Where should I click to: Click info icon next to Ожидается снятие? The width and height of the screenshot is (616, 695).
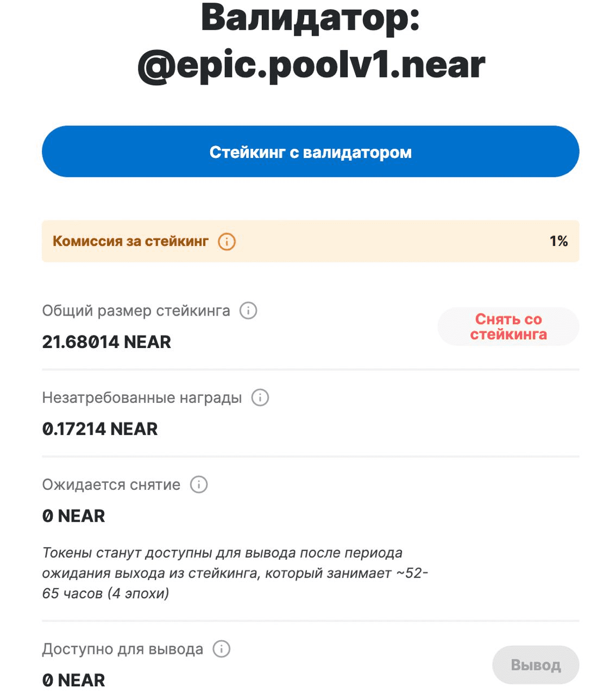click(x=199, y=485)
